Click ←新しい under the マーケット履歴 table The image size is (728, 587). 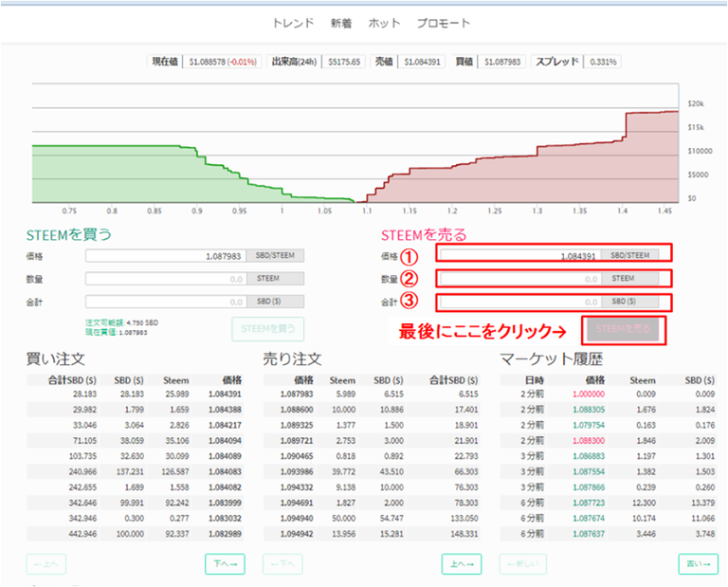[522, 564]
